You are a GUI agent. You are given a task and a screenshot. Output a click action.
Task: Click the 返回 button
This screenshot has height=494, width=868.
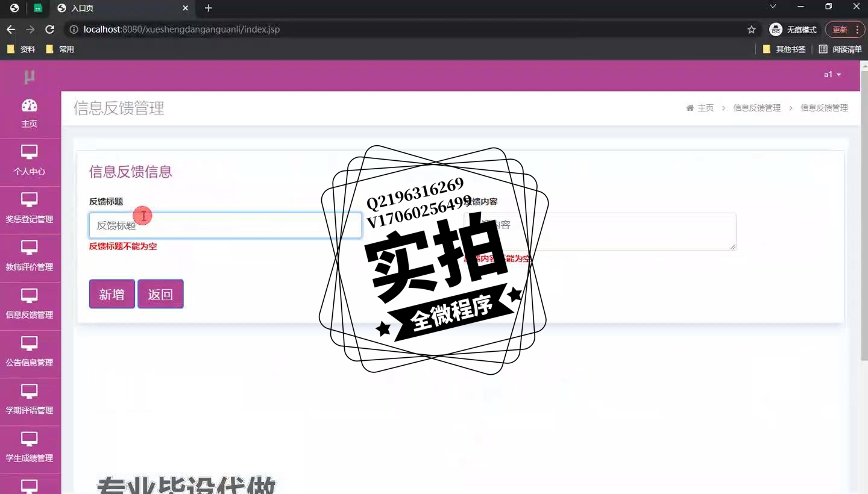[x=160, y=294]
